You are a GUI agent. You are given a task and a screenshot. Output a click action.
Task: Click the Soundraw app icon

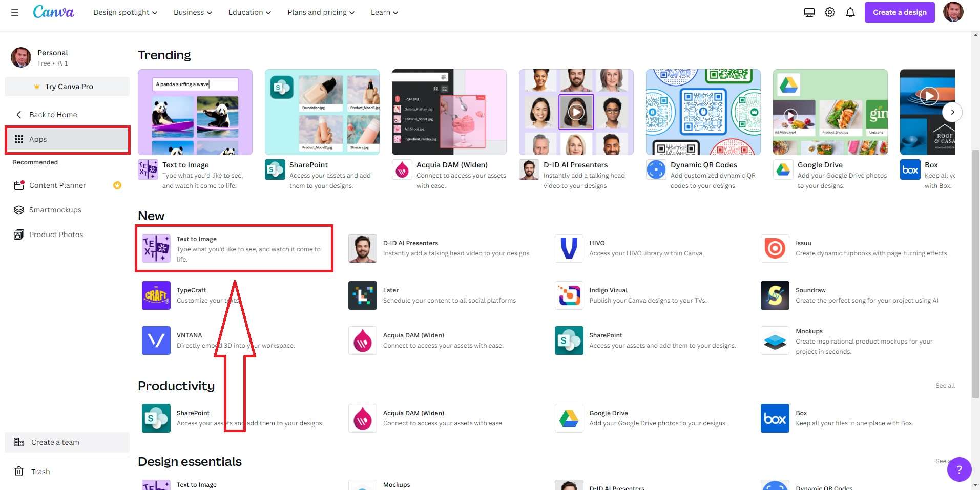[775, 295]
